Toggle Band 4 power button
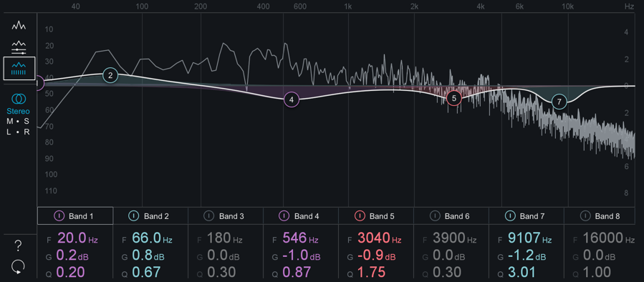644x282 pixels. (284, 216)
